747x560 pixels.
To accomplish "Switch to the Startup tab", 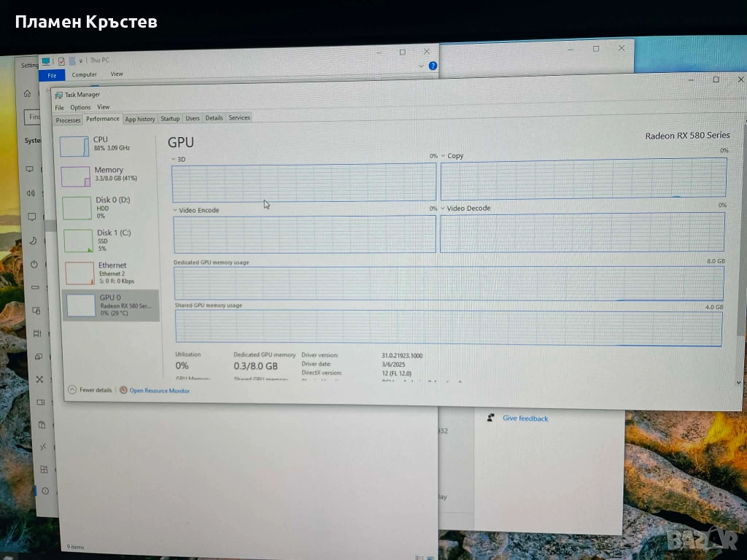I will (170, 118).
